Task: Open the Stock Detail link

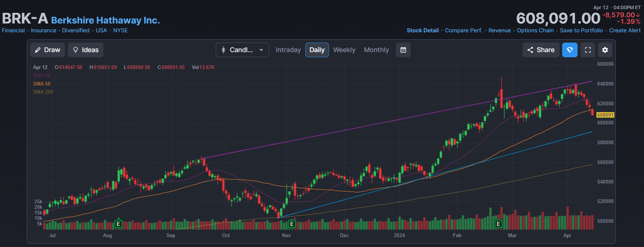Action: click(423, 30)
